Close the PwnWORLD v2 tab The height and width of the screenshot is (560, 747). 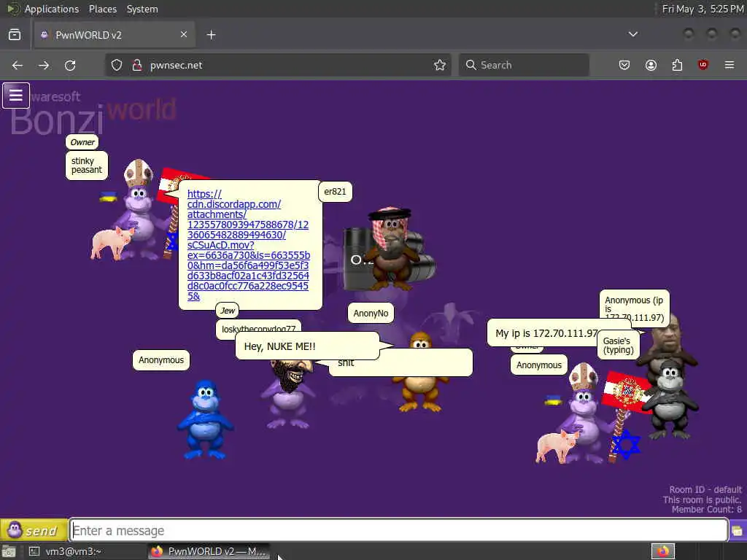pos(183,34)
